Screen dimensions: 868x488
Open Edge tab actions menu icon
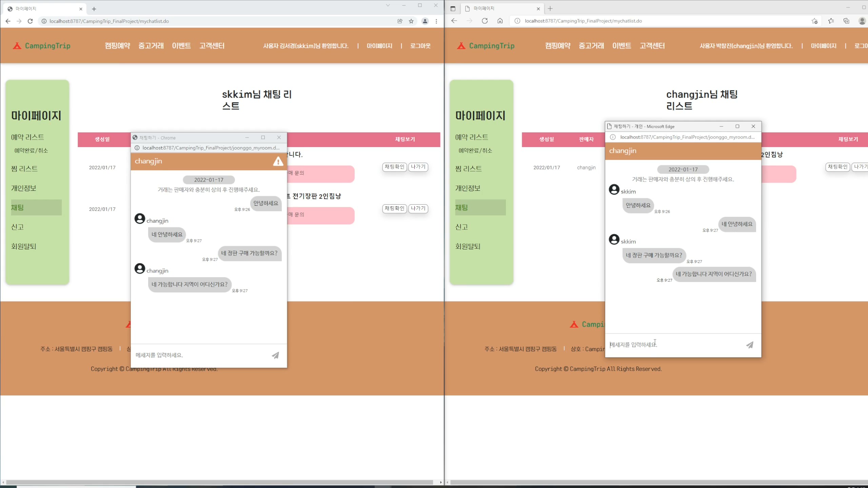click(453, 8)
